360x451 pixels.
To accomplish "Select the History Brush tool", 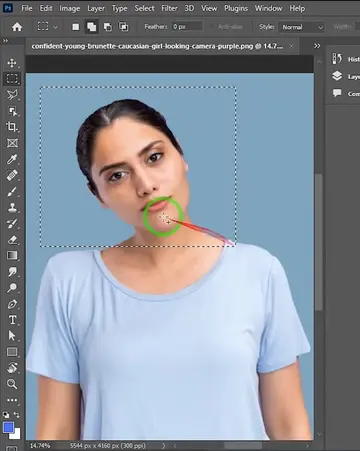I will [12, 223].
